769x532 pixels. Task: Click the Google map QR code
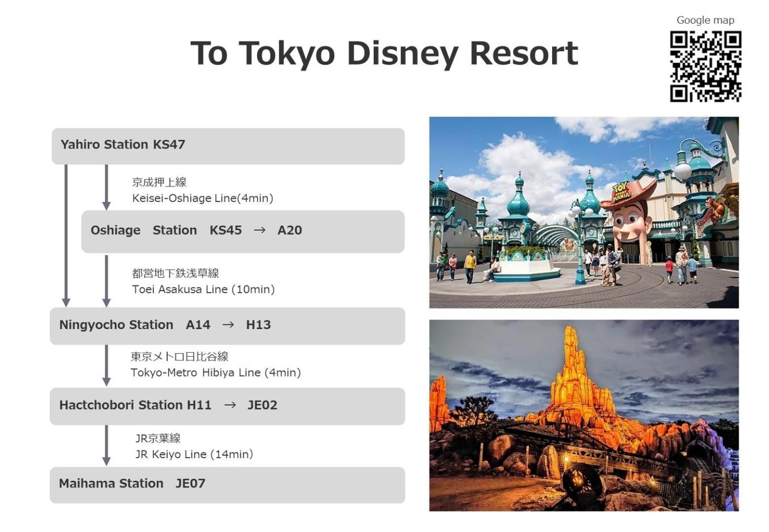(x=705, y=66)
